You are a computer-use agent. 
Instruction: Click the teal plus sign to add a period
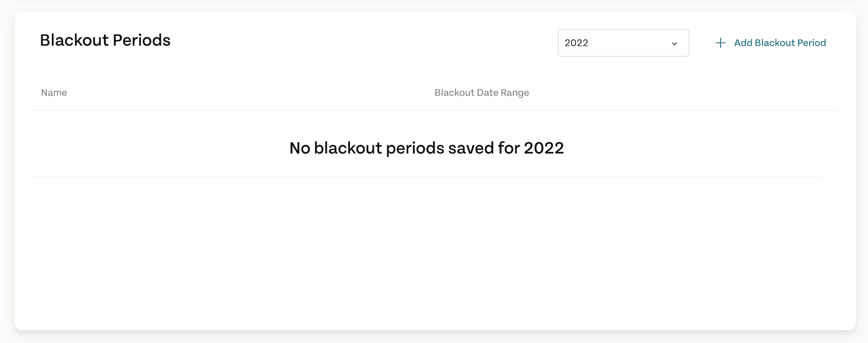pos(720,43)
